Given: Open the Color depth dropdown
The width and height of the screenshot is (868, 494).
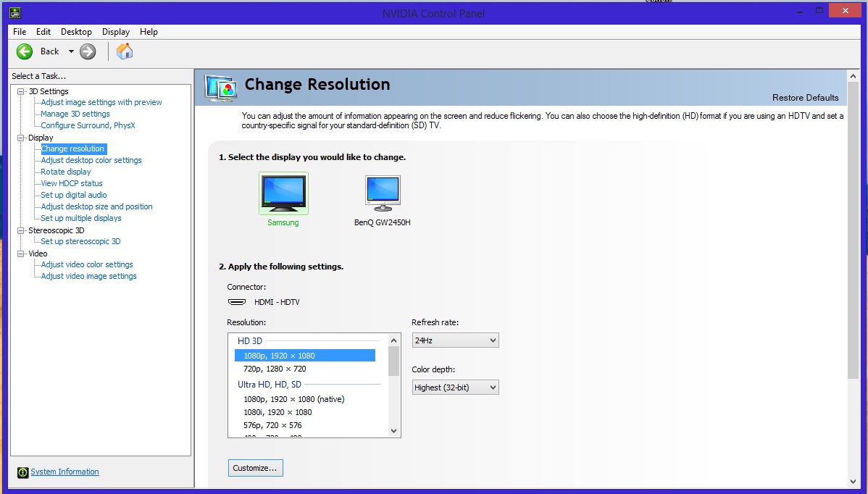Looking at the screenshot, I should click(x=455, y=388).
